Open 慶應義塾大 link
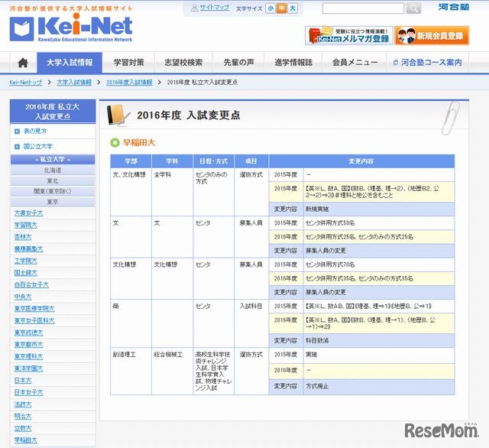The height and width of the screenshot is (448, 489). coord(28,249)
